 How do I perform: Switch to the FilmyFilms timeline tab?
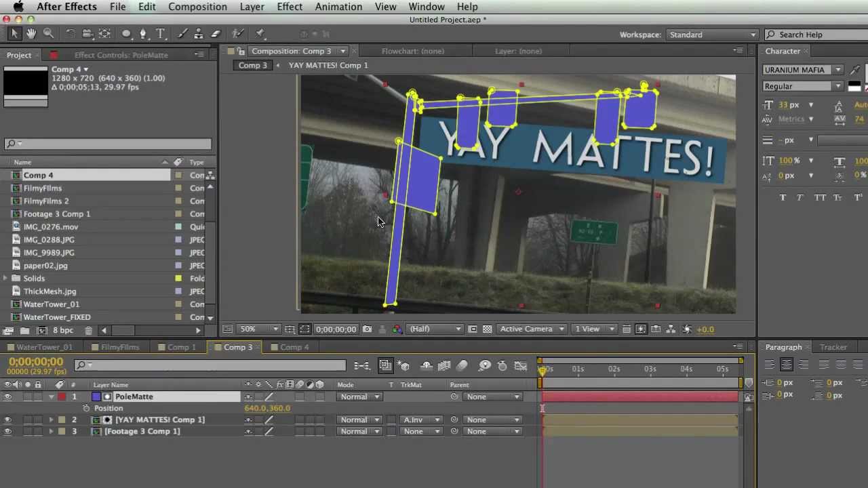[120, 347]
